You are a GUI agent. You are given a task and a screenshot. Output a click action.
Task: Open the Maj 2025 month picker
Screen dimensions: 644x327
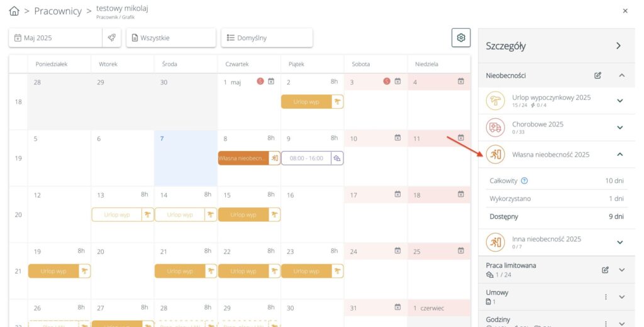tap(55, 38)
